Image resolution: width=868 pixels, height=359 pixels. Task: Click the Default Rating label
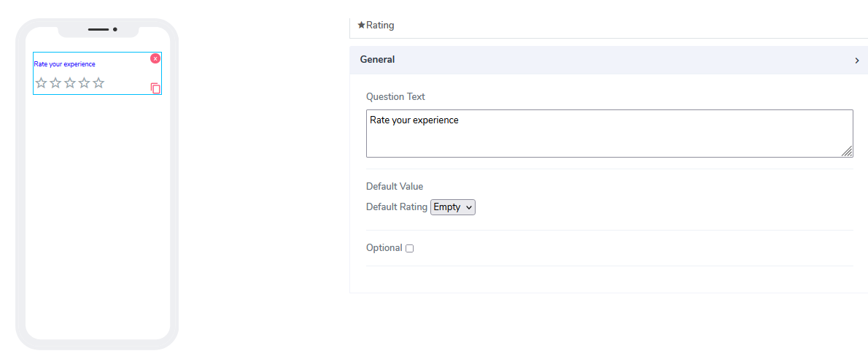point(396,207)
